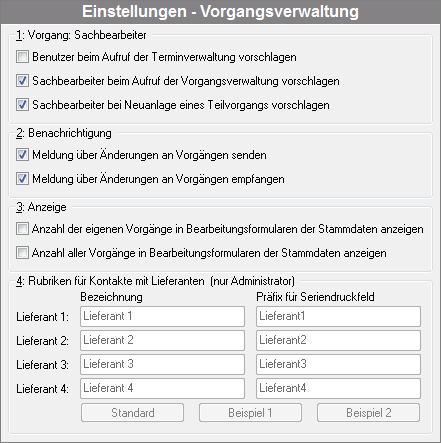441x443 pixels.
Task: Click the Beispiel 2 button
Action: pos(368,413)
